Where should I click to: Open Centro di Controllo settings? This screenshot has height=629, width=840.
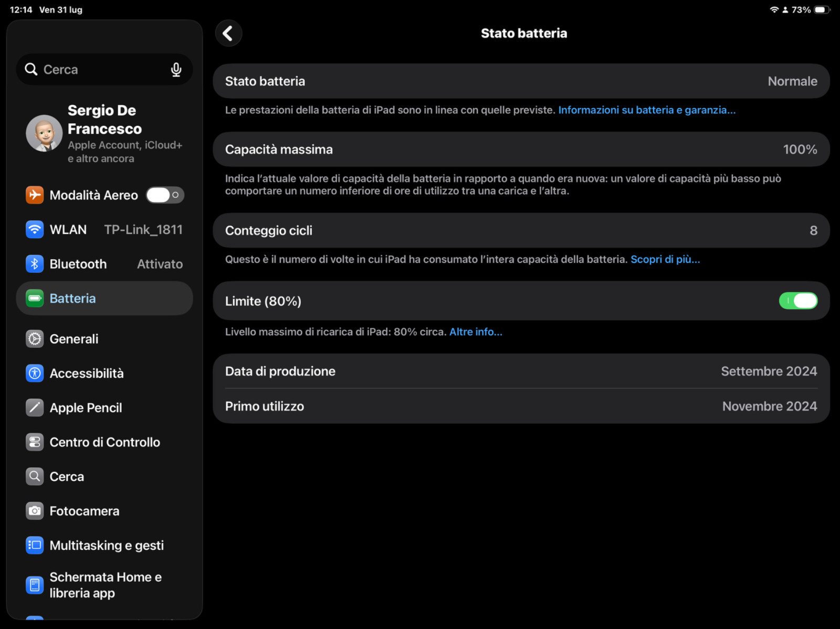point(104,442)
